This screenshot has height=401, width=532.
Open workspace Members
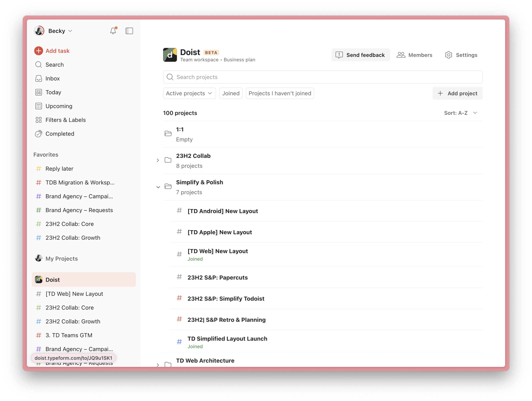[x=414, y=55]
